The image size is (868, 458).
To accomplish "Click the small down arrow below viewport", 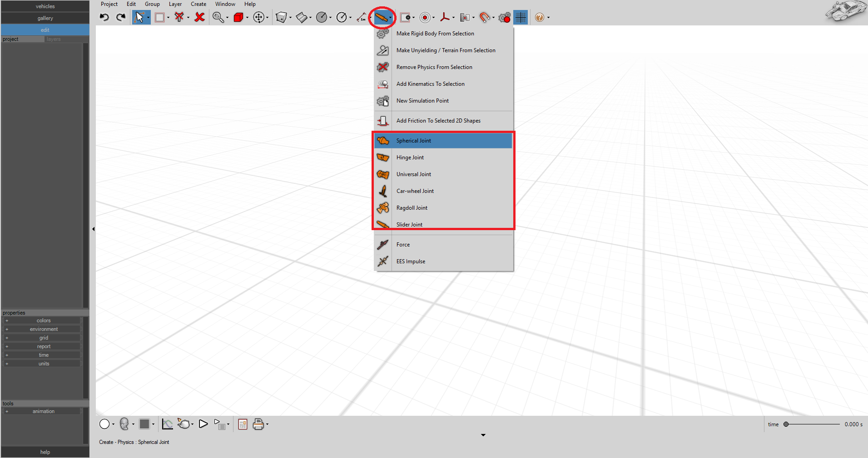I will (483, 435).
